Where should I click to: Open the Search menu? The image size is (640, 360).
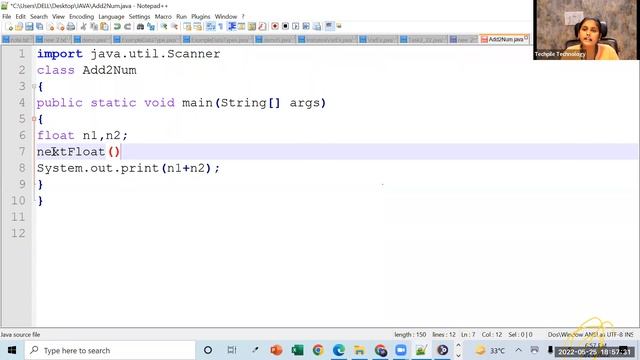point(39,16)
